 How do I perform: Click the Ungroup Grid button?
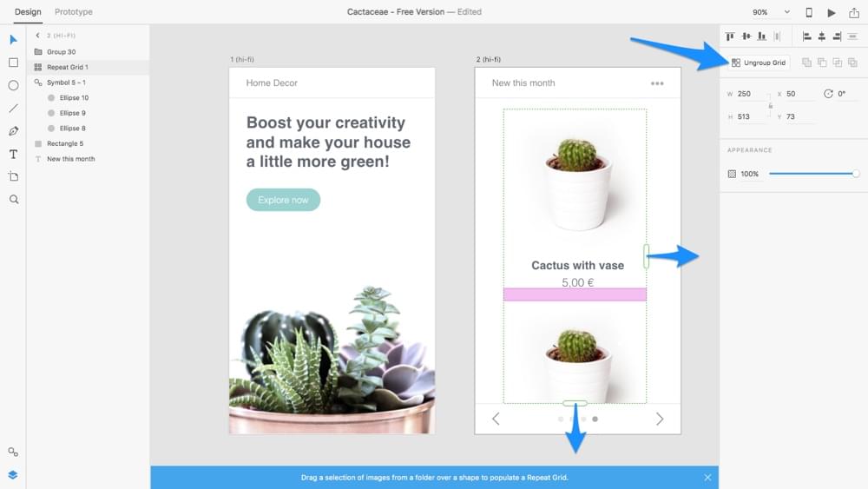(x=759, y=63)
